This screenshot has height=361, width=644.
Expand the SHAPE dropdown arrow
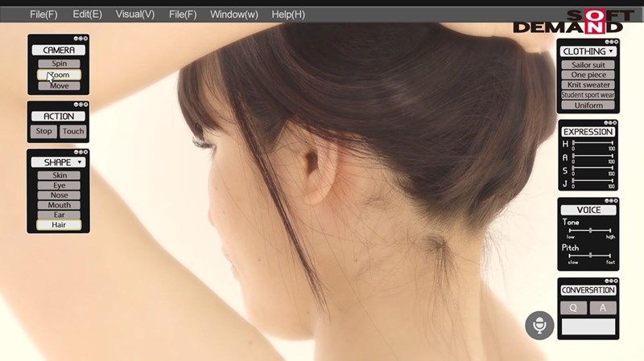point(80,162)
